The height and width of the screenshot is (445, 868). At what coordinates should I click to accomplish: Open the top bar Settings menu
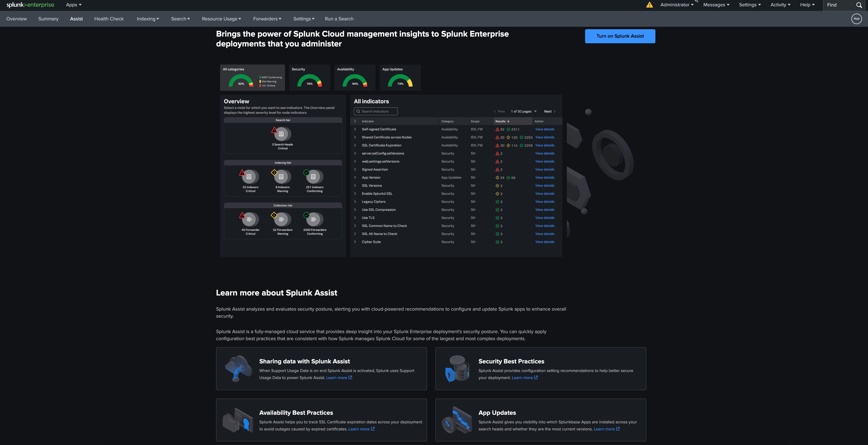750,5
